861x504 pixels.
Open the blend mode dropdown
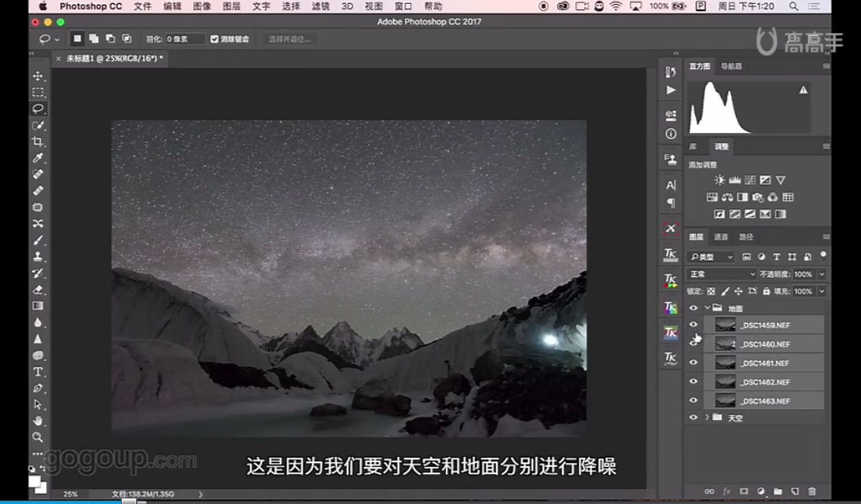point(722,274)
